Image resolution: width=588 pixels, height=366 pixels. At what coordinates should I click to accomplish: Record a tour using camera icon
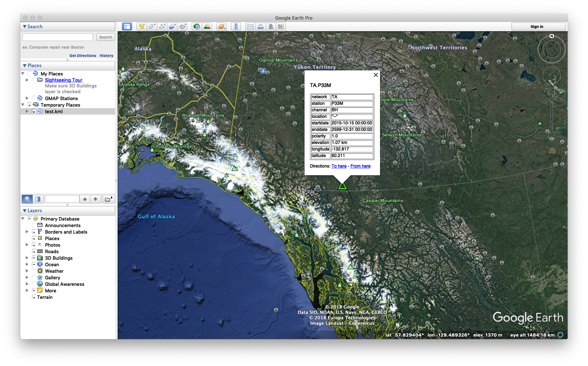(182, 26)
